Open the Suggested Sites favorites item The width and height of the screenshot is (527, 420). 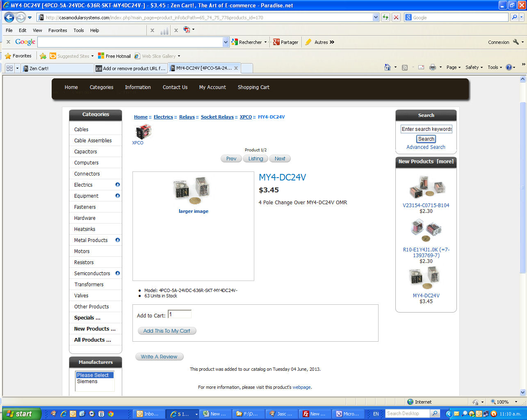(72, 56)
